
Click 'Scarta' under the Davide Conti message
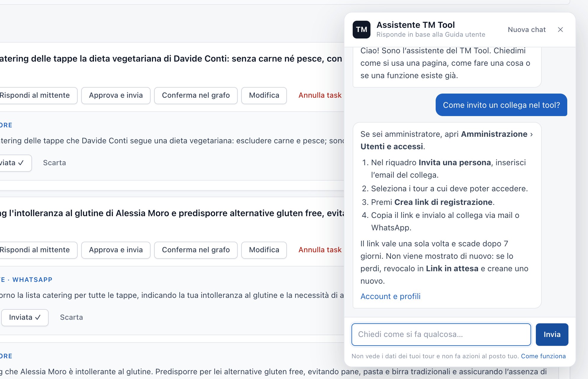point(55,163)
